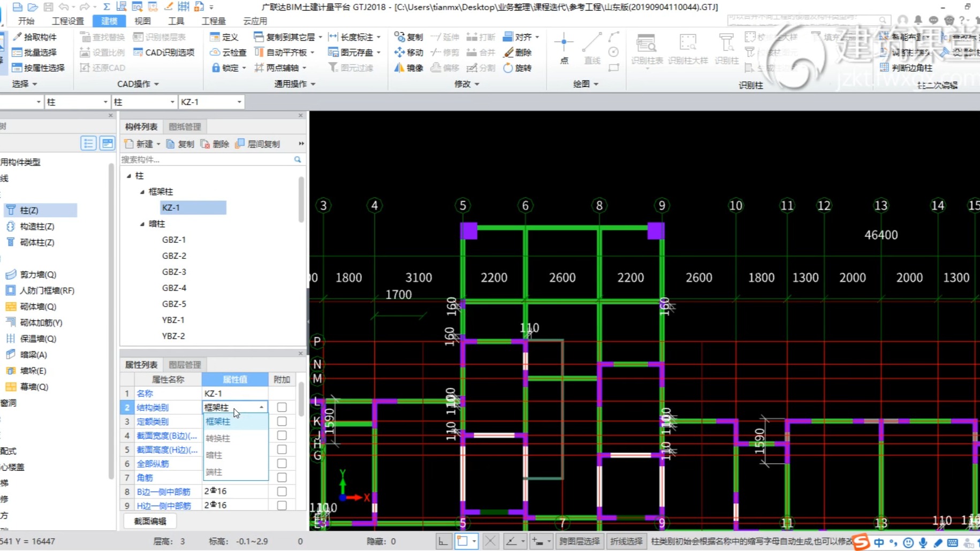Toggle the 附加 checkbox for 结构类别 row
This screenshot has width=980, height=551.
point(282,408)
